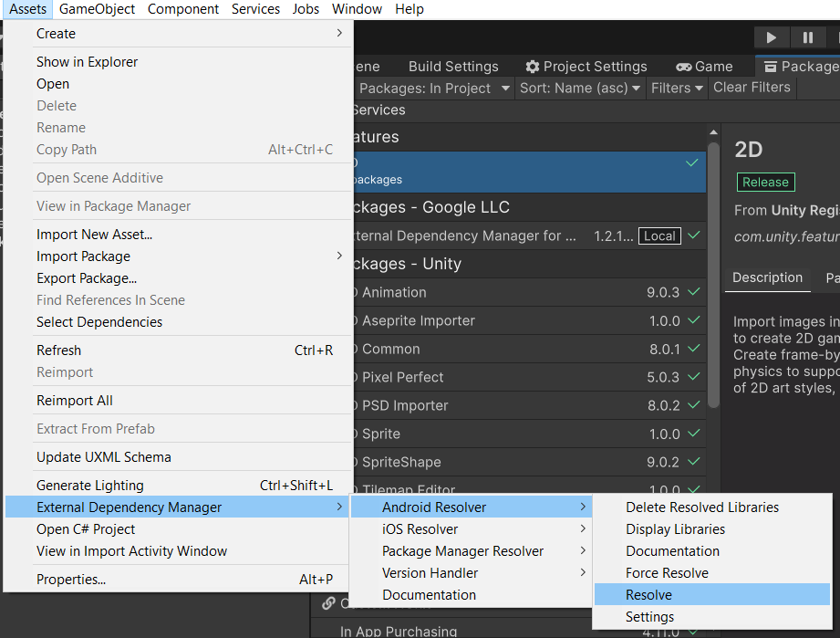Click the Description tab in package details
Screen dimensions: 840x638
pyautogui.click(x=767, y=278)
